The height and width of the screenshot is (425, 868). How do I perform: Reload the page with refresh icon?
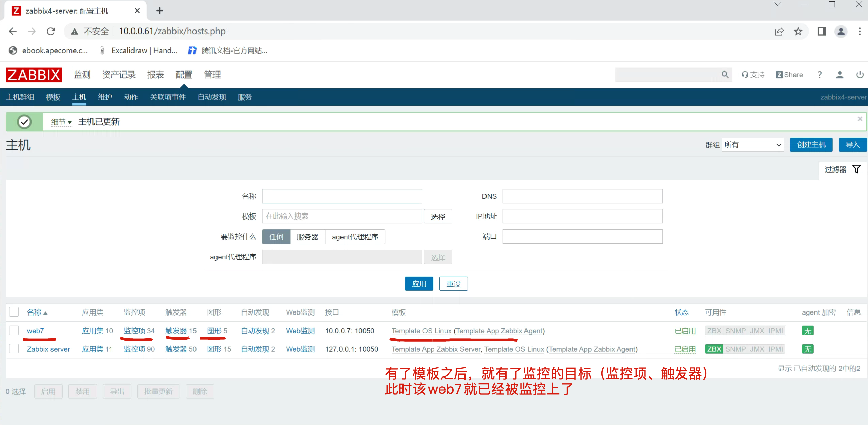pyautogui.click(x=51, y=32)
